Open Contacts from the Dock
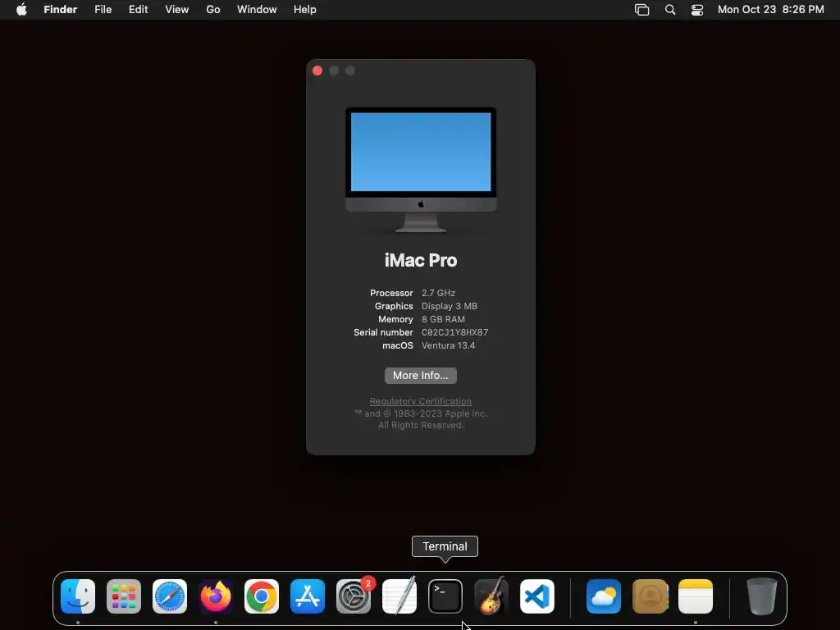The image size is (840, 630). (650, 596)
